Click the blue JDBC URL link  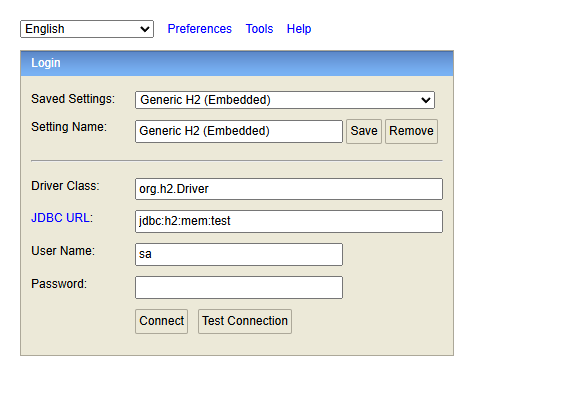(x=61, y=218)
